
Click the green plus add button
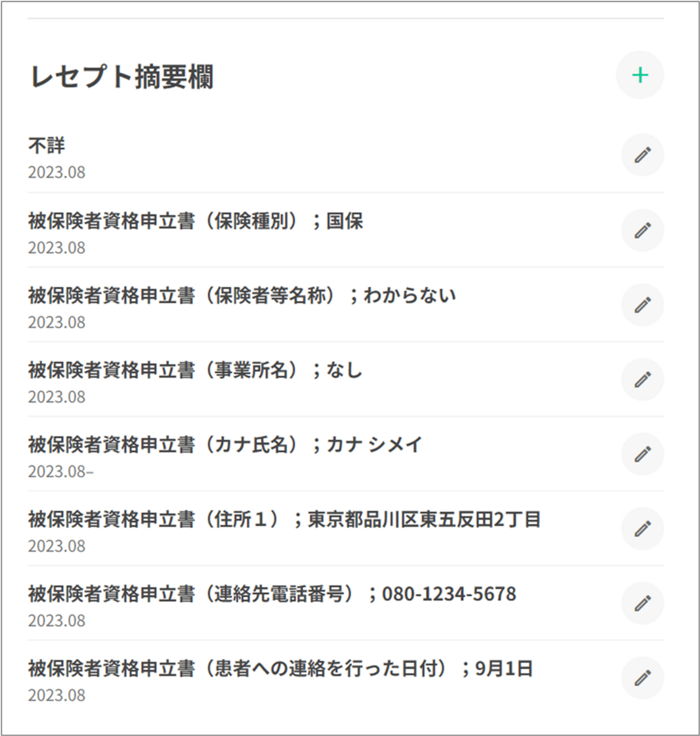point(640,75)
